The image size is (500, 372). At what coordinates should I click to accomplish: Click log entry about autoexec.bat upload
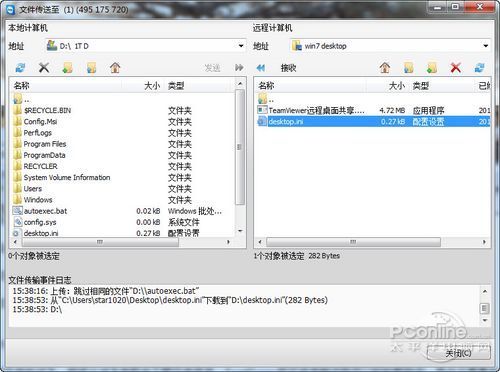pos(106,291)
